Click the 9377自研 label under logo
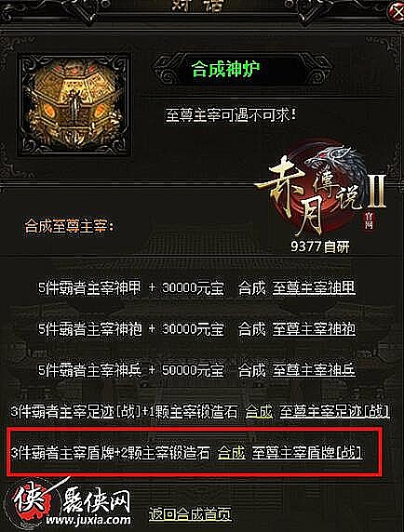The width and height of the screenshot is (404, 532). (x=320, y=246)
